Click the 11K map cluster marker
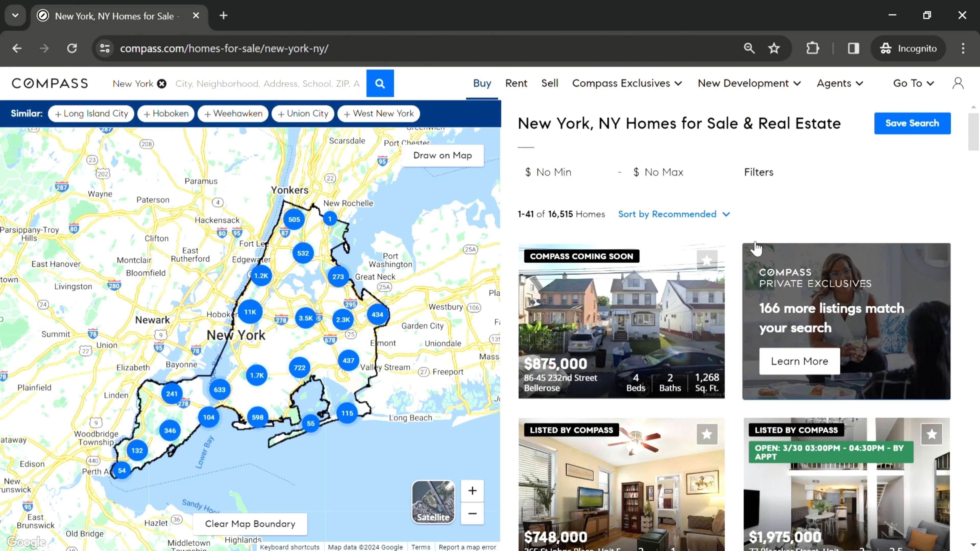Viewport: 980px width, 551px height. tap(250, 312)
